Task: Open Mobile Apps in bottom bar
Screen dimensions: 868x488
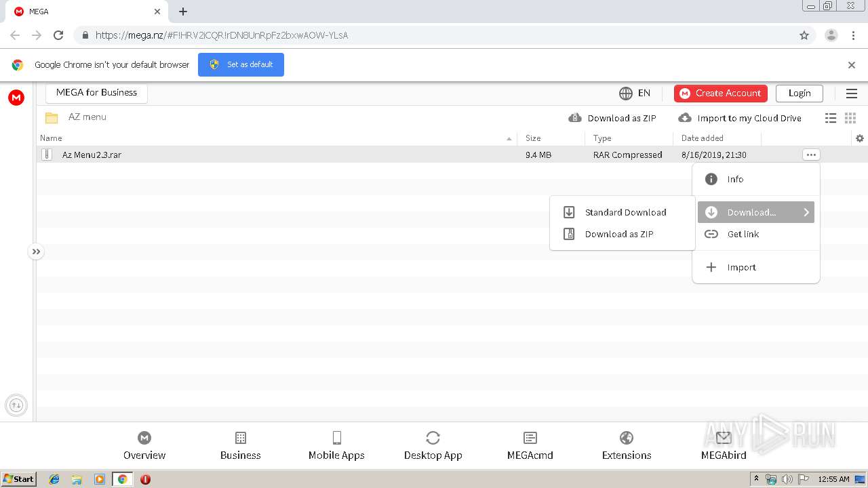Action: point(336,446)
